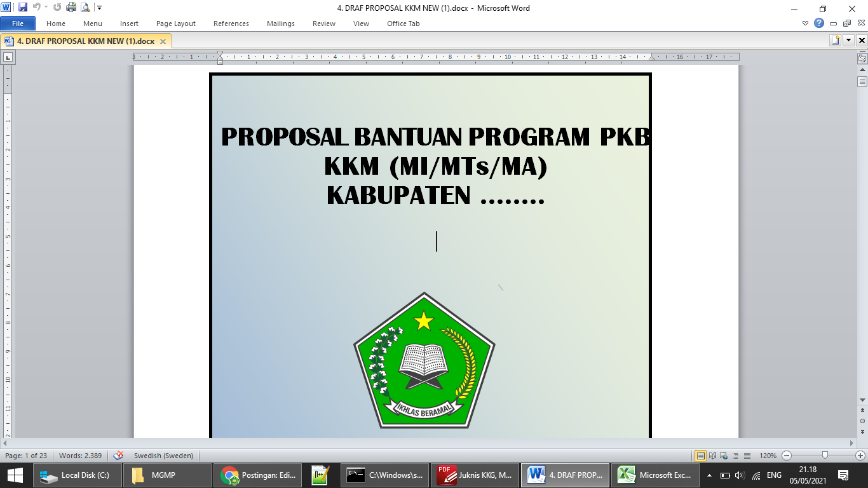Viewport: 868px width, 488px height.
Task: Switch to the Home ribbon tab
Action: click(x=56, y=24)
